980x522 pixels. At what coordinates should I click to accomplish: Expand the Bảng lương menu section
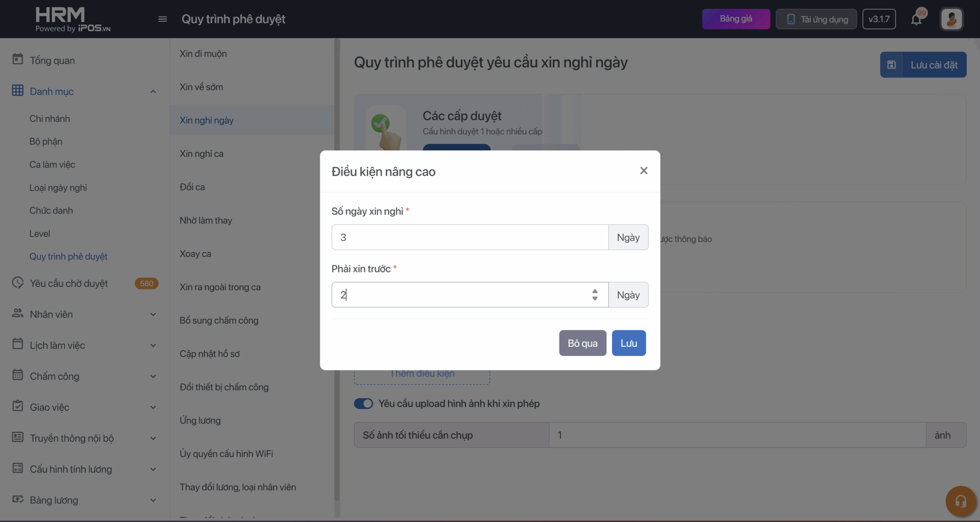point(153,500)
